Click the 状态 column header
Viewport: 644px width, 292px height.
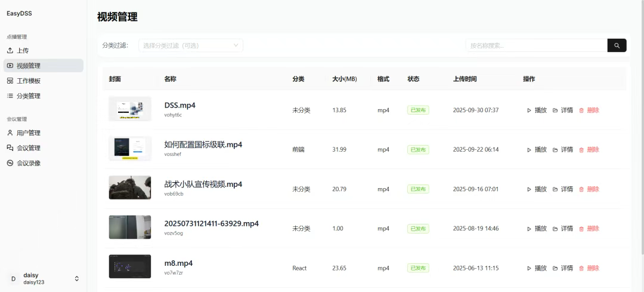pyautogui.click(x=414, y=79)
